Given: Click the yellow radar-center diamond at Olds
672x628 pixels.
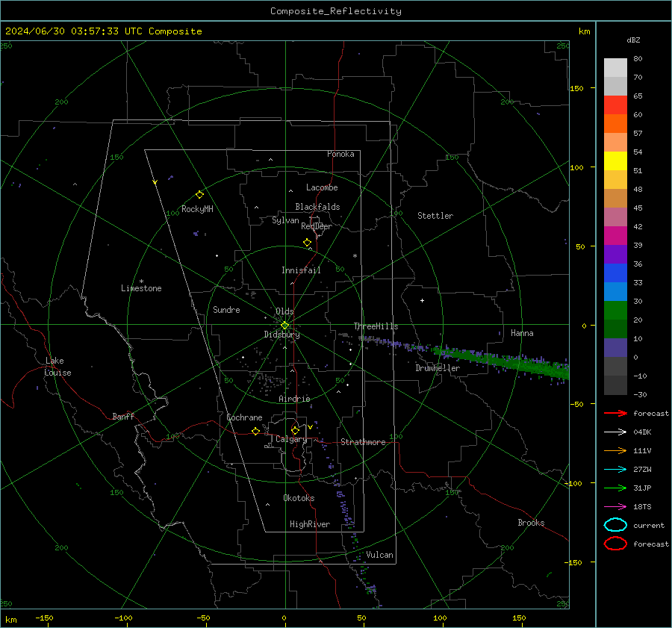Looking at the screenshot, I should 284,326.
